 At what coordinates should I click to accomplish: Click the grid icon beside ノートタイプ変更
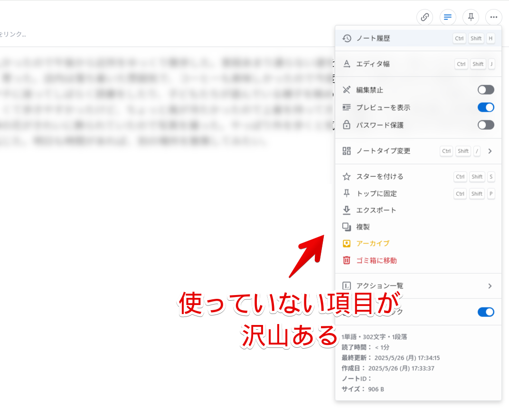347,151
